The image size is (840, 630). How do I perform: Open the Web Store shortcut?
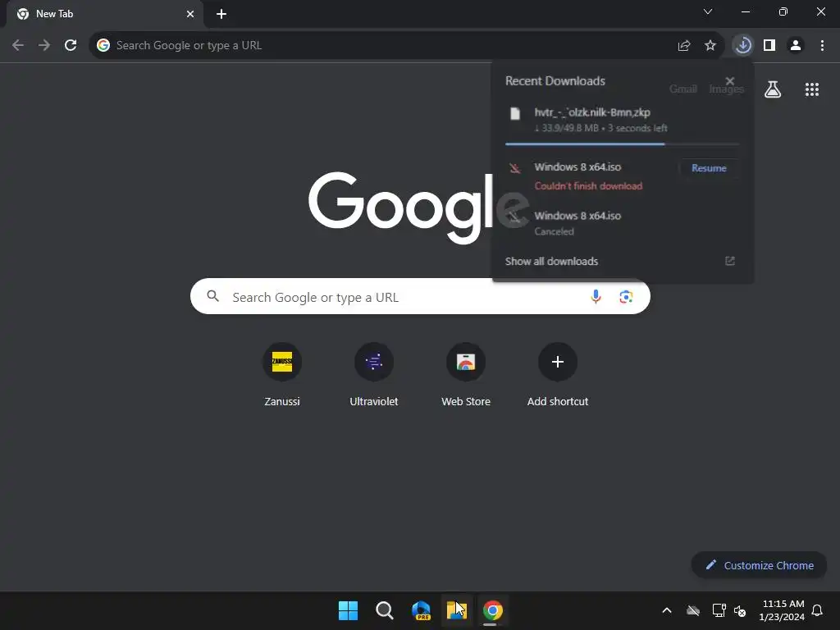[x=466, y=375]
